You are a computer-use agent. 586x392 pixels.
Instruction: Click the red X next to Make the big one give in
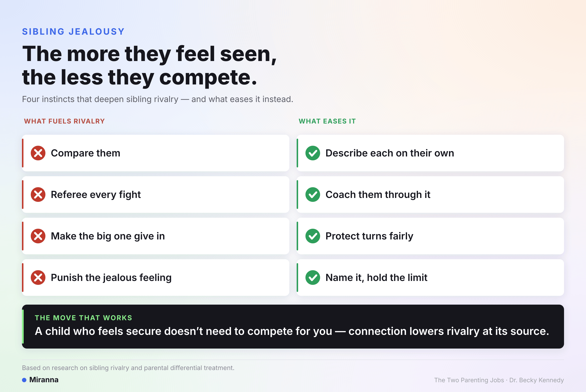pyautogui.click(x=38, y=236)
